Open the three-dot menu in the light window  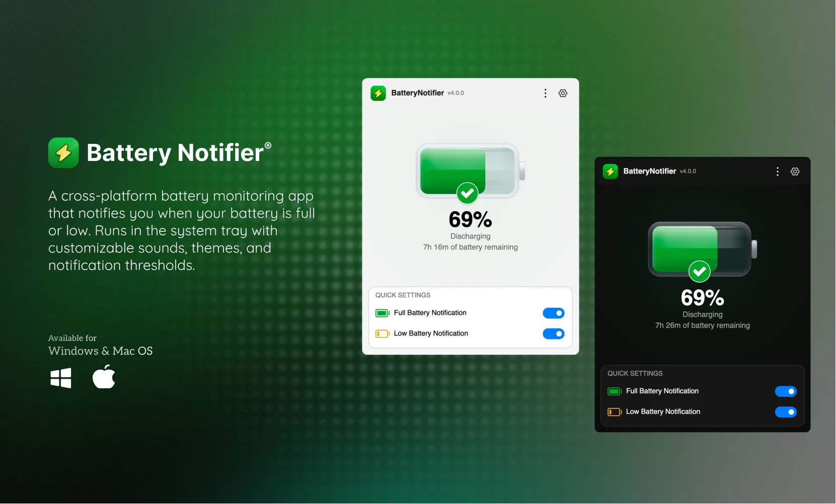[546, 93]
